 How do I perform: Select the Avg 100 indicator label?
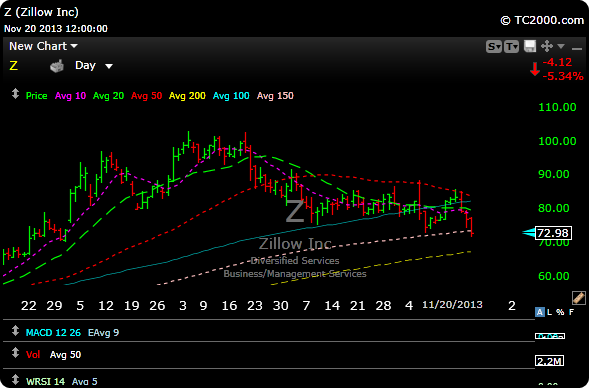tap(231, 96)
